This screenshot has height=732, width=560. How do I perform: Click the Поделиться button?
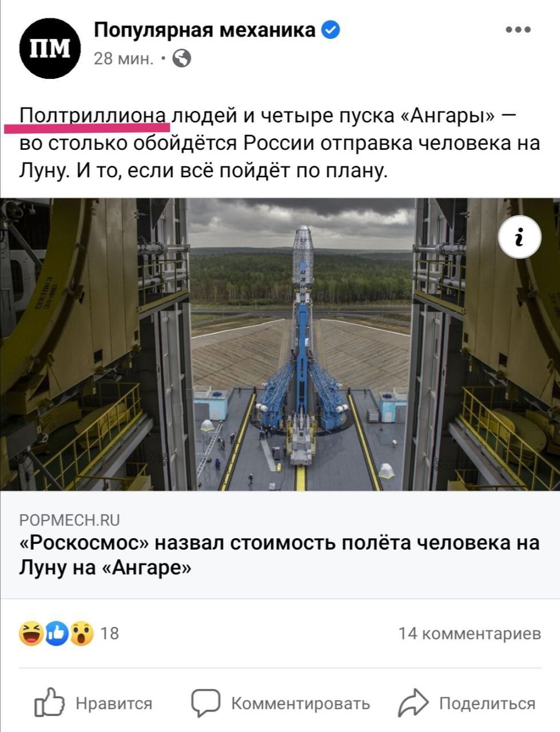[x=467, y=703]
